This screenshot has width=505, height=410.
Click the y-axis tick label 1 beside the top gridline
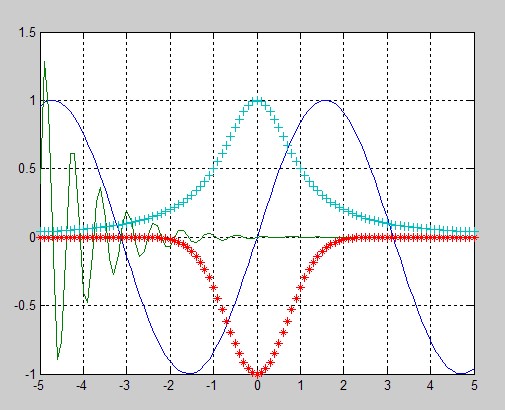(x=32, y=100)
